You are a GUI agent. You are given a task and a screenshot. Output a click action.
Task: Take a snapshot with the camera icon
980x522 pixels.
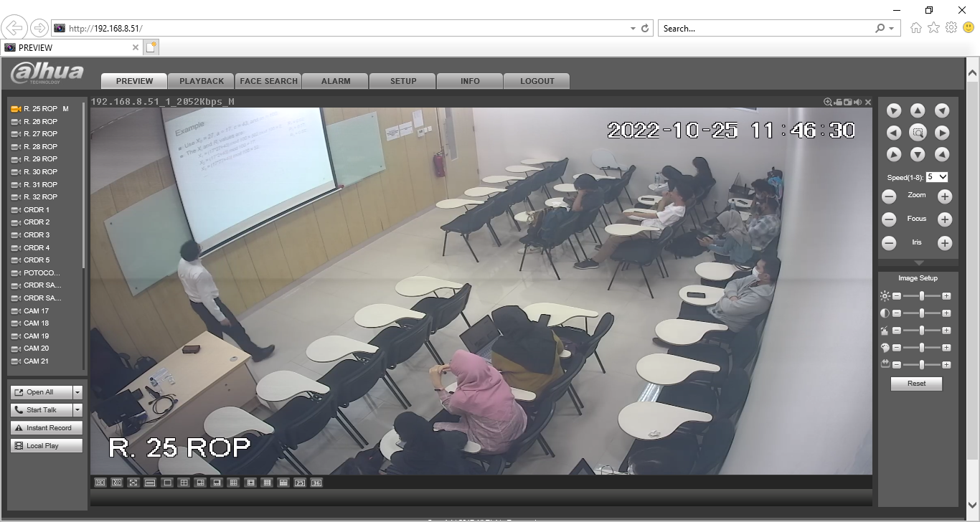tap(848, 102)
